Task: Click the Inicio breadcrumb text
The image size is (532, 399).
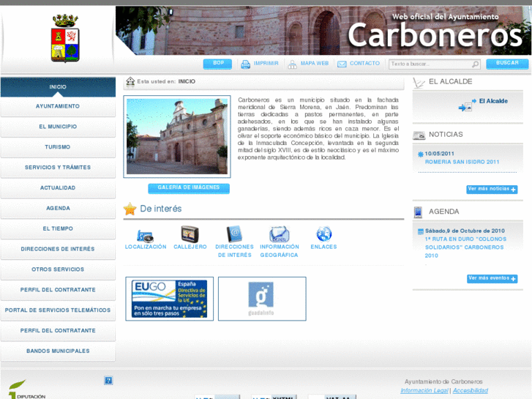Action: (187, 81)
